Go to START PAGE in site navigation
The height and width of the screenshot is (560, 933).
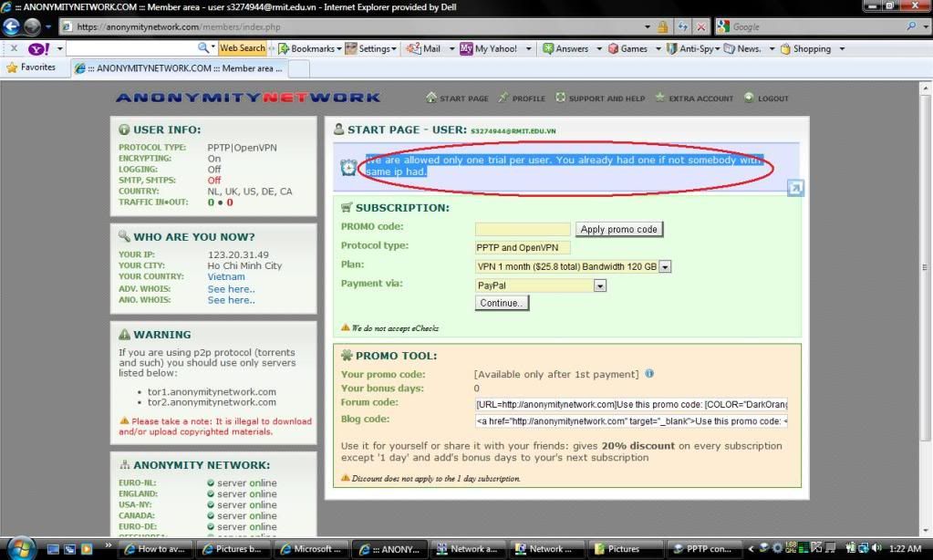point(458,99)
